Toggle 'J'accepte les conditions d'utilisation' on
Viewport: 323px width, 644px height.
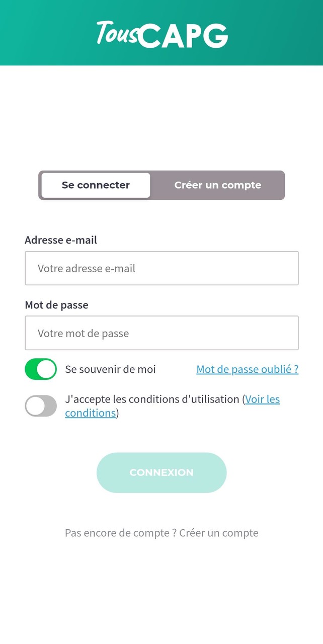tap(40, 406)
